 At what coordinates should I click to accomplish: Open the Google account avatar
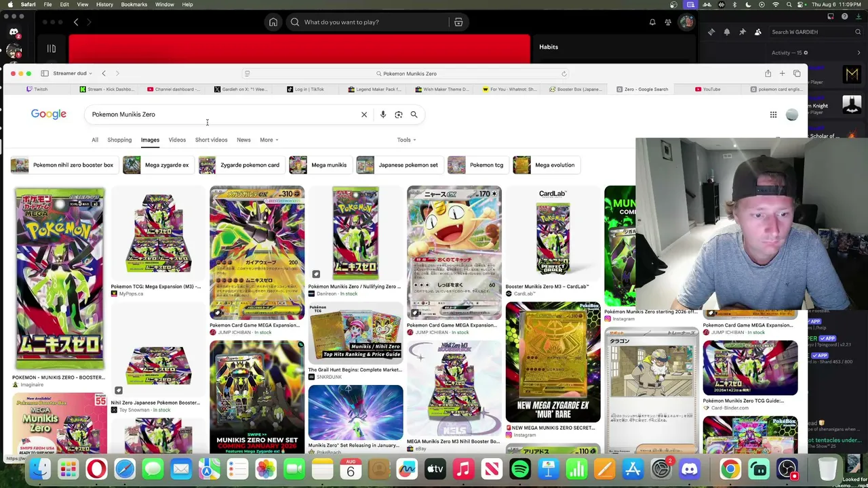coord(791,115)
